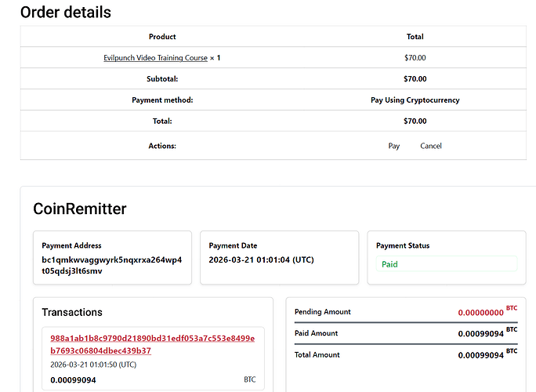Click the value in the Total Amount row
The height and width of the screenshot is (392, 536).
point(480,355)
